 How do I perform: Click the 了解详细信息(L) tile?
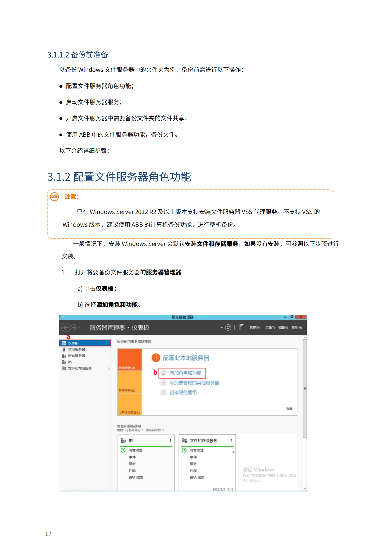pyautogui.click(x=130, y=404)
